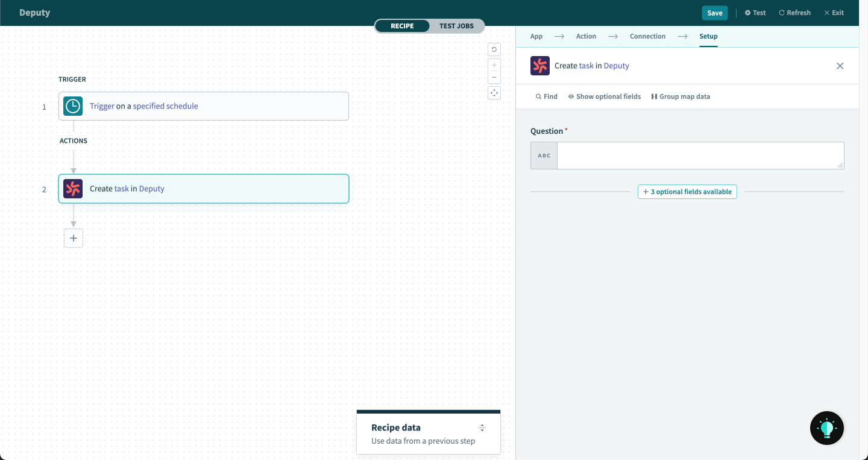Save the recipe
The height and width of the screenshot is (460, 868).
[x=714, y=12]
